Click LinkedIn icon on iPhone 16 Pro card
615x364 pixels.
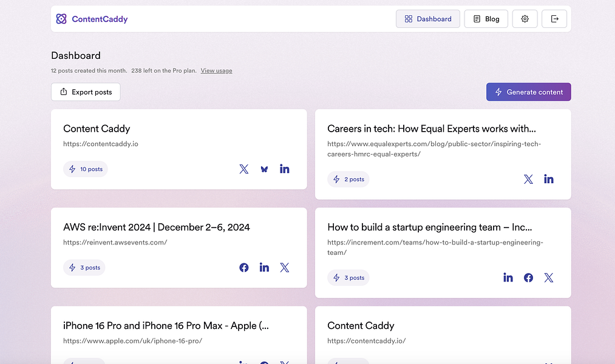(243, 362)
